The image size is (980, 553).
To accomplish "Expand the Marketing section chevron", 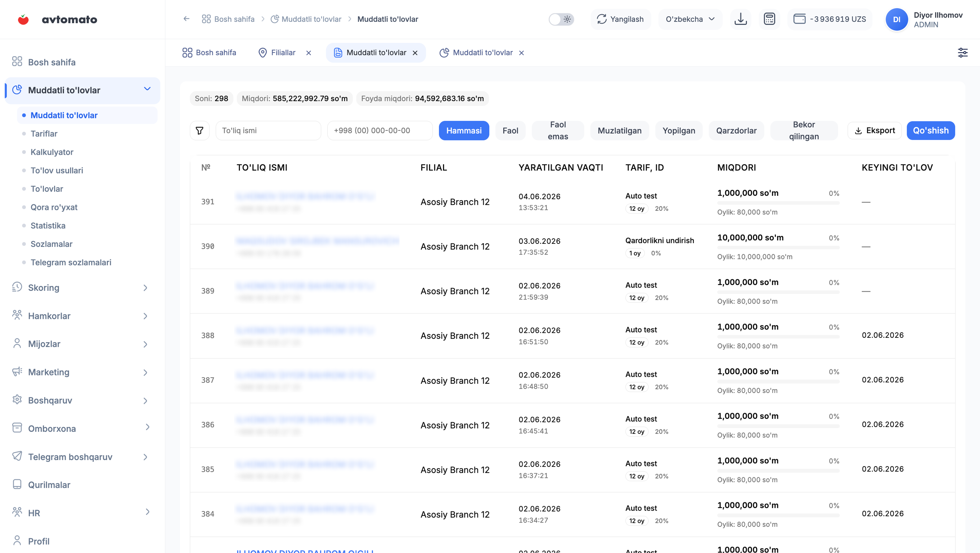I will pyautogui.click(x=145, y=372).
